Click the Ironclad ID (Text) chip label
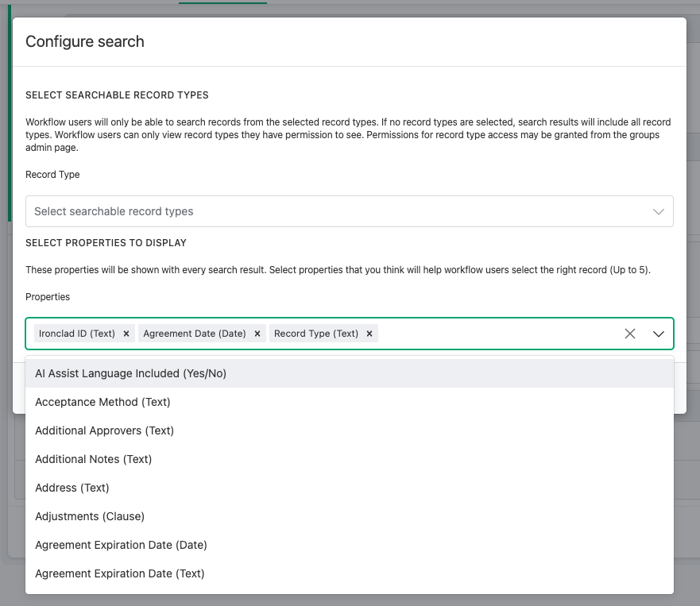This screenshot has width=700, height=606. pyautogui.click(x=77, y=334)
